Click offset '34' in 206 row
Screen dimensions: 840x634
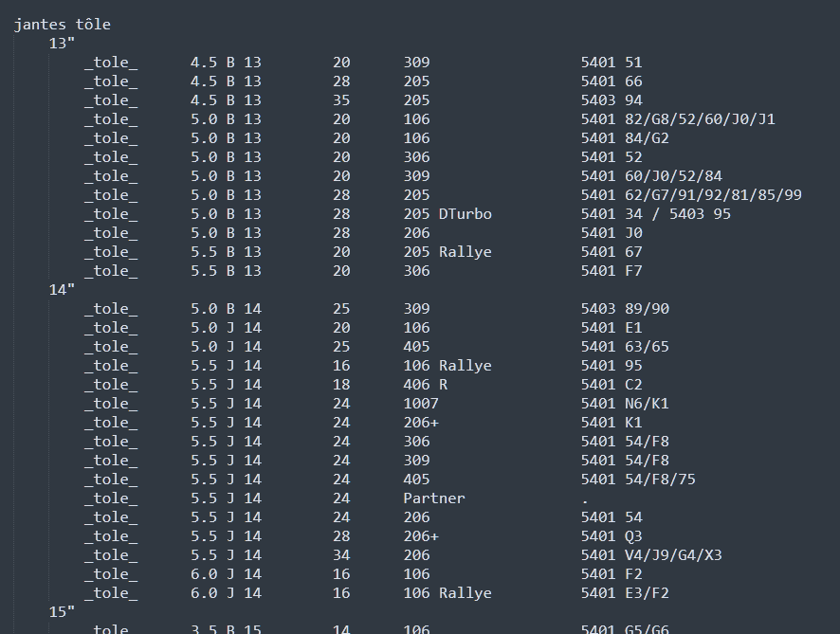point(342,555)
